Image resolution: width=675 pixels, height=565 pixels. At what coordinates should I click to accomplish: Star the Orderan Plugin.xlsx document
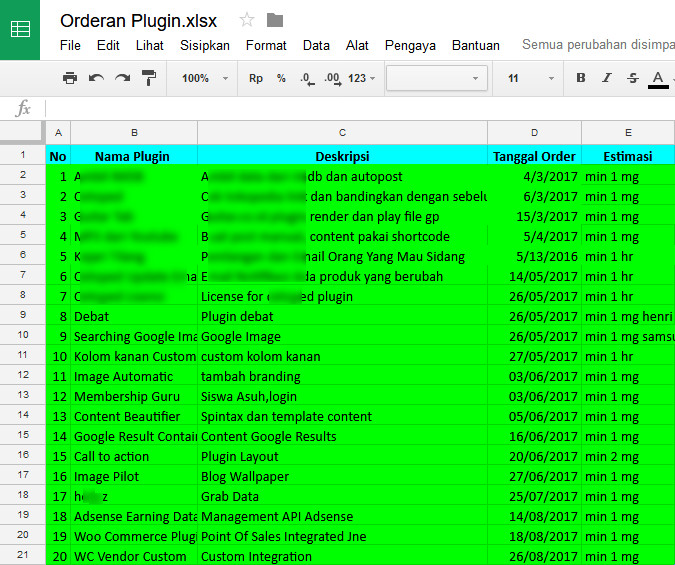247,20
